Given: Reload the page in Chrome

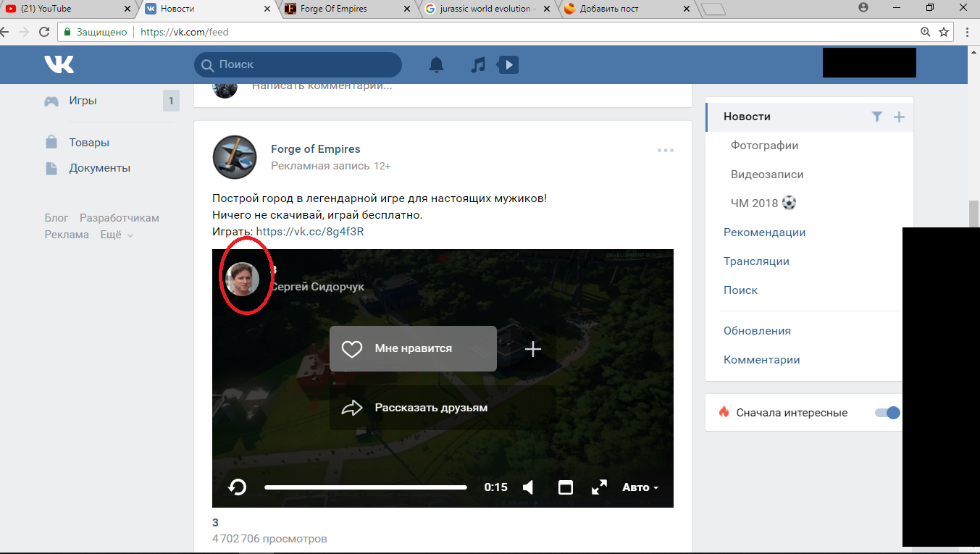Looking at the screenshot, I should (x=44, y=32).
